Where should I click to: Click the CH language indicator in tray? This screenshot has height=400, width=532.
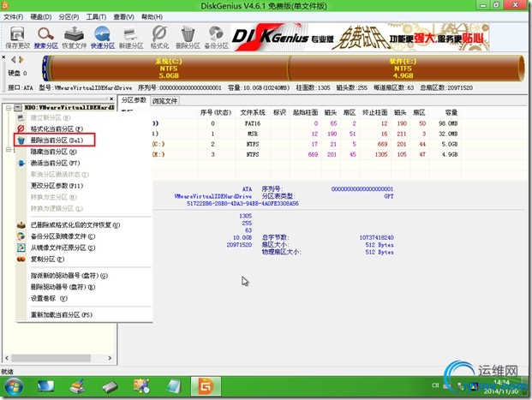click(x=435, y=385)
